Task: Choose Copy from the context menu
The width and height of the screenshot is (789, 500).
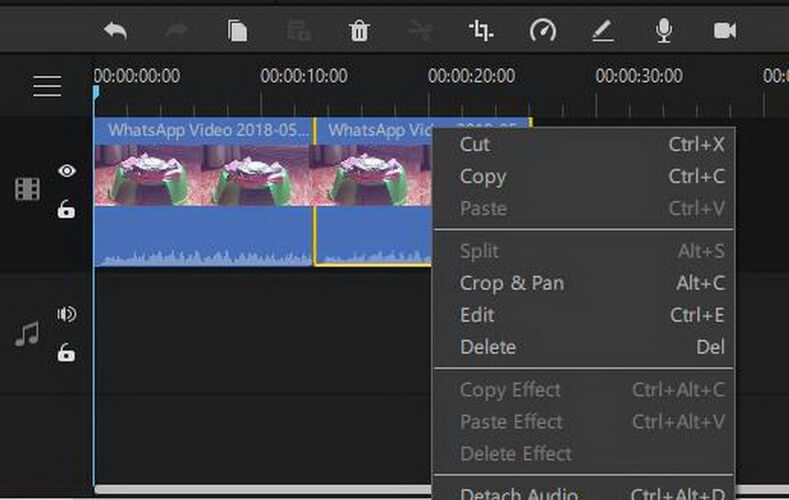Action: 584,177
